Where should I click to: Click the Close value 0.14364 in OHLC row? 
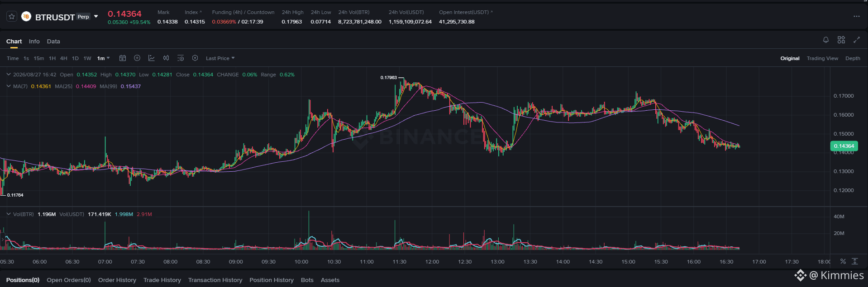tap(203, 75)
